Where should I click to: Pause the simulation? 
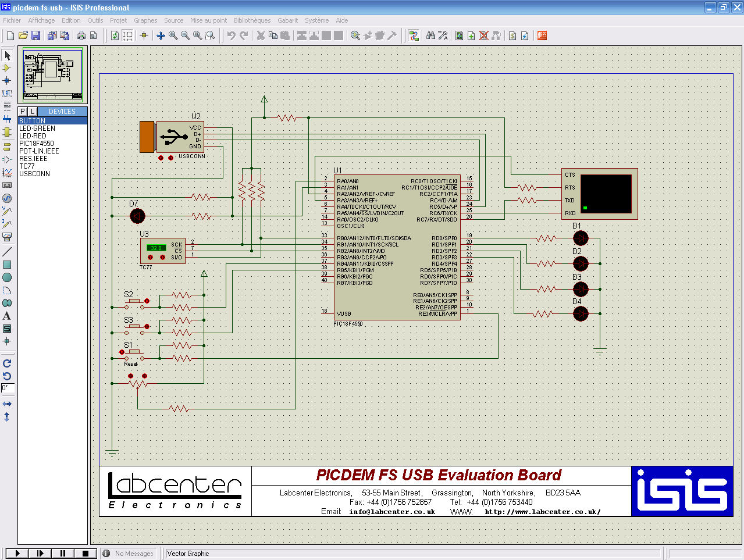click(63, 554)
